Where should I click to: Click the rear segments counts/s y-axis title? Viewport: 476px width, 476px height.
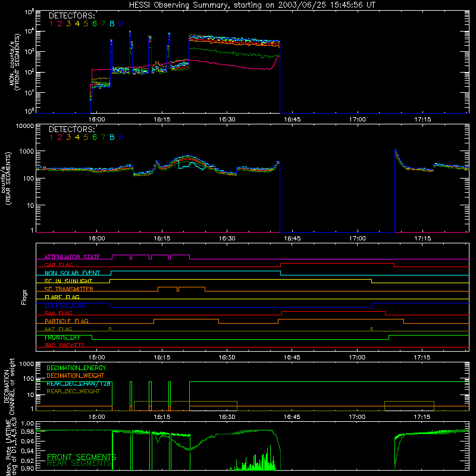[x=6, y=178]
